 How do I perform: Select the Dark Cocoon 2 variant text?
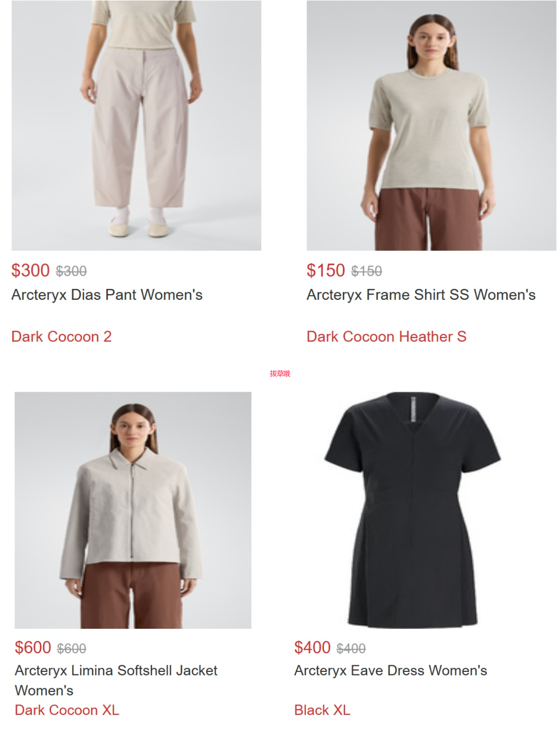coord(62,337)
